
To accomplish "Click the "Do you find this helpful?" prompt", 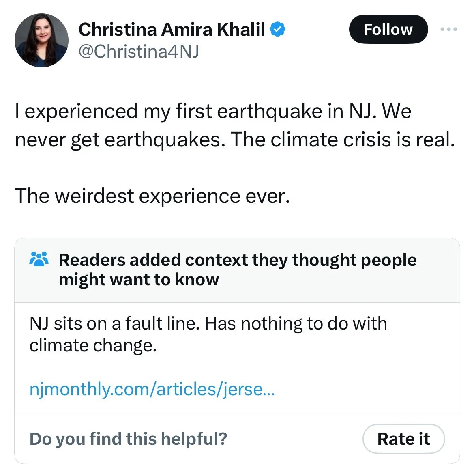I will coord(128,439).
